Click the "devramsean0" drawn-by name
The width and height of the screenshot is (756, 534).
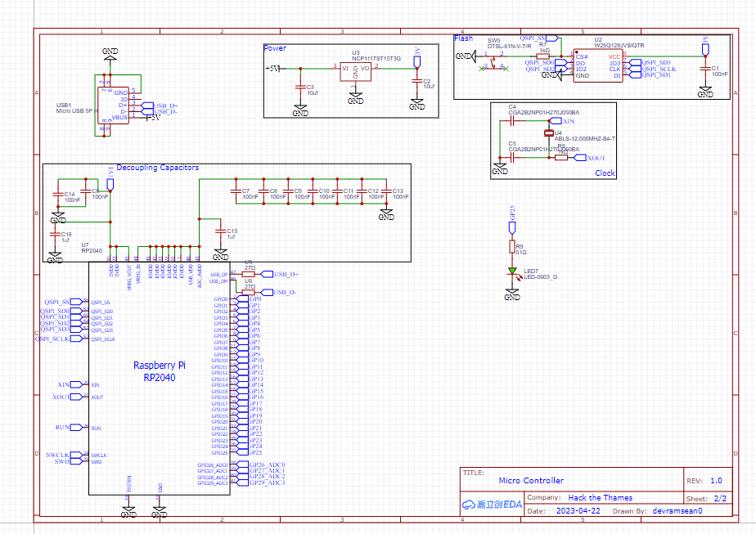click(677, 511)
